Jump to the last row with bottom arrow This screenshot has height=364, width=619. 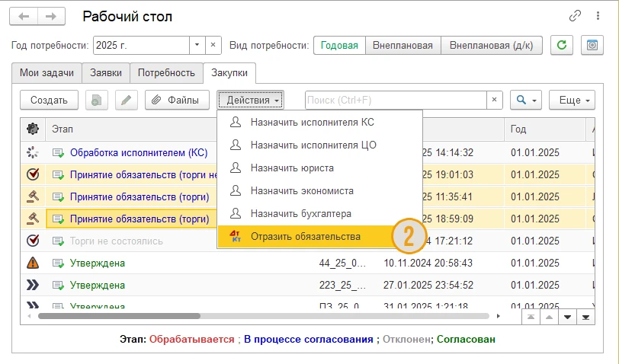pyautogui.click(x=585, y=317)
